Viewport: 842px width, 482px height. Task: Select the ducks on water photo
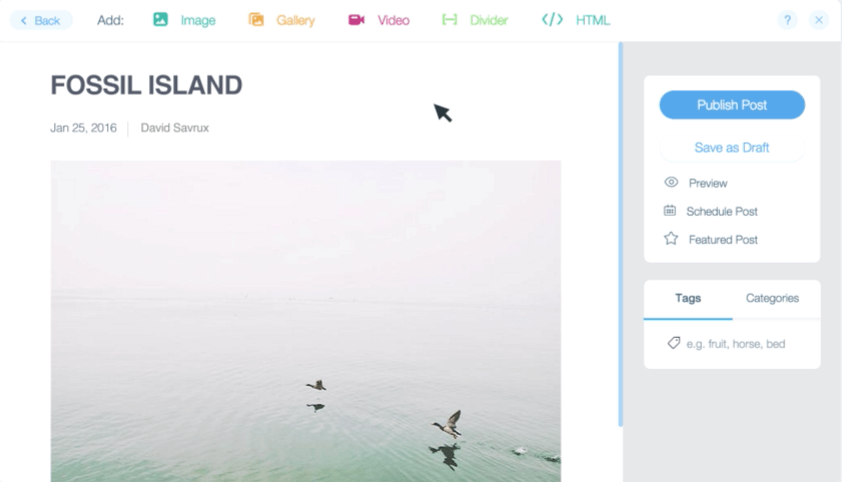tap(306, 321)
